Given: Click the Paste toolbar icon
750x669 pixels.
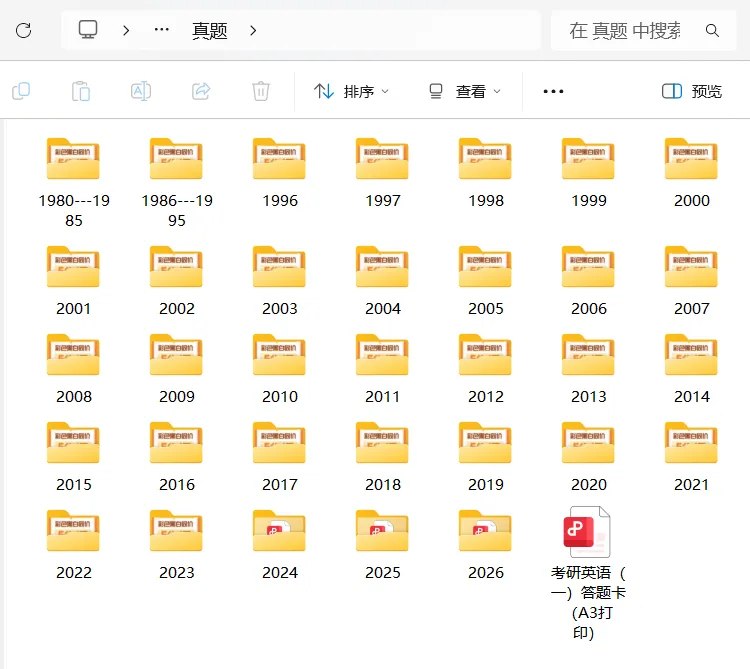Looking at the screenshot, I should click(81, 91).
